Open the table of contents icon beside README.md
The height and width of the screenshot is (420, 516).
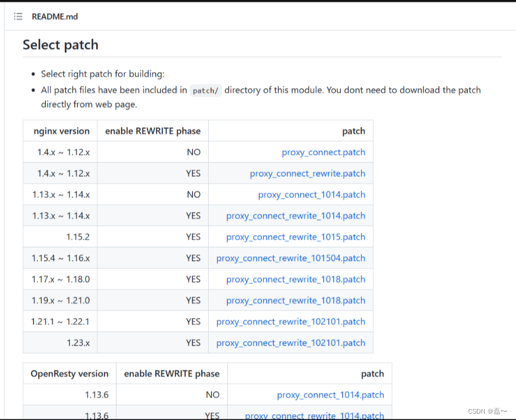pyautogui.click(x=18, y=16)
